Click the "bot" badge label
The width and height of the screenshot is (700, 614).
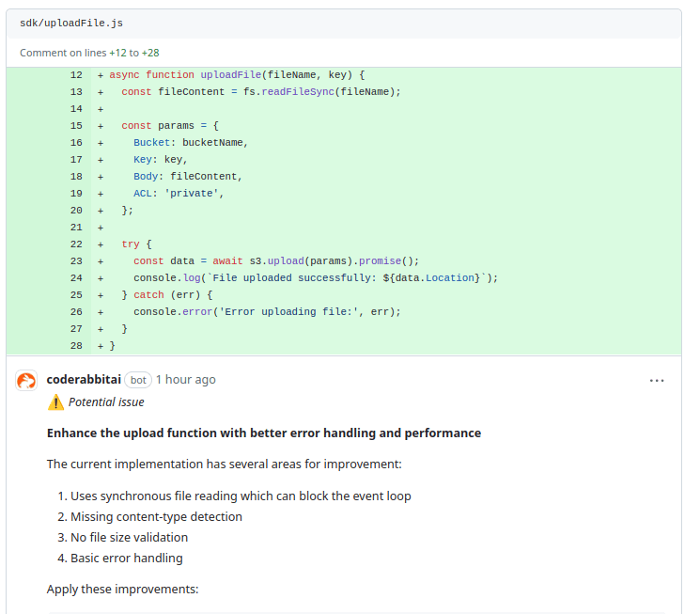(x=138, y=380)
